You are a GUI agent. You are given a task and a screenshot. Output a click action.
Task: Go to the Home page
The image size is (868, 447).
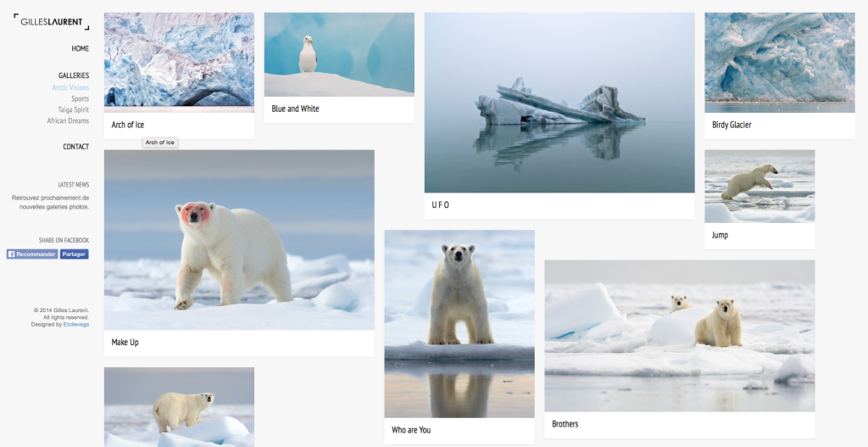(80, 49)
